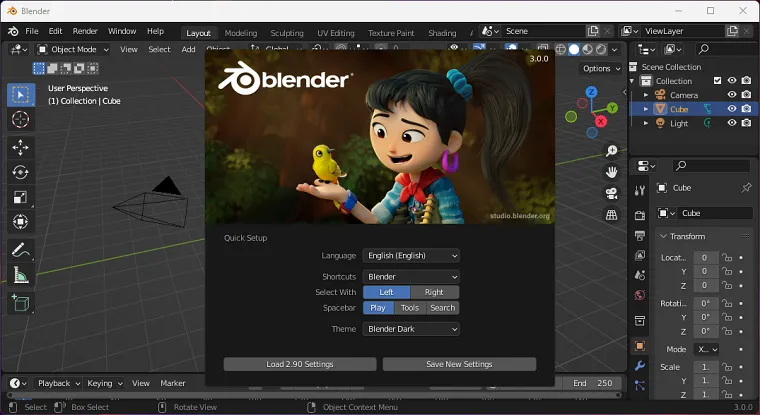
Task: Open the Render menu
Action: [x=85, y=31]
